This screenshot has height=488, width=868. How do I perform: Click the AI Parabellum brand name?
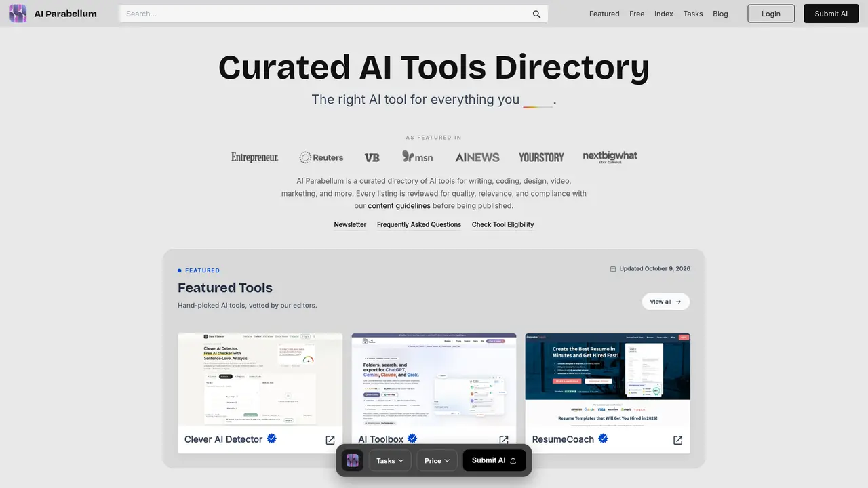[66, 14]
